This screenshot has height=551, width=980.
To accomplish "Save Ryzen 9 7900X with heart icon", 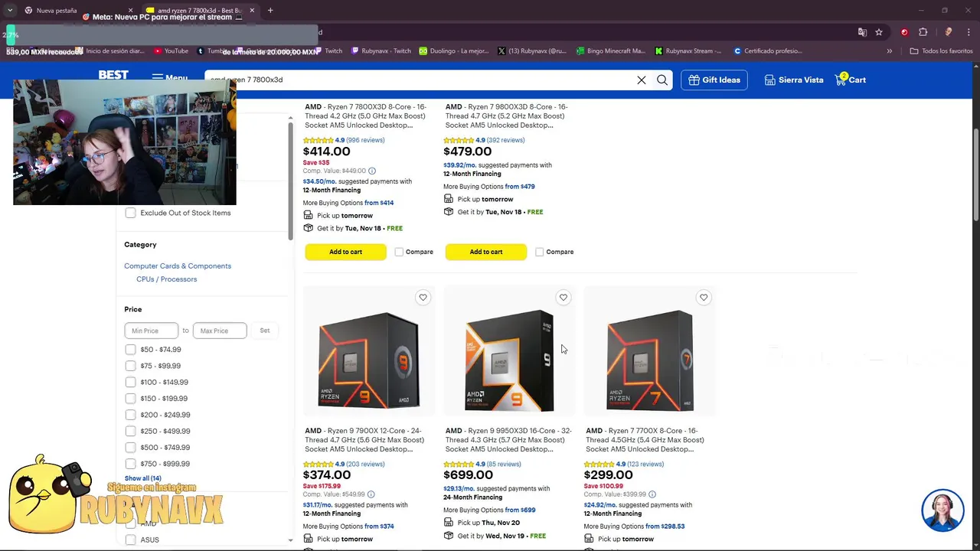I will [x=423, y=298].
